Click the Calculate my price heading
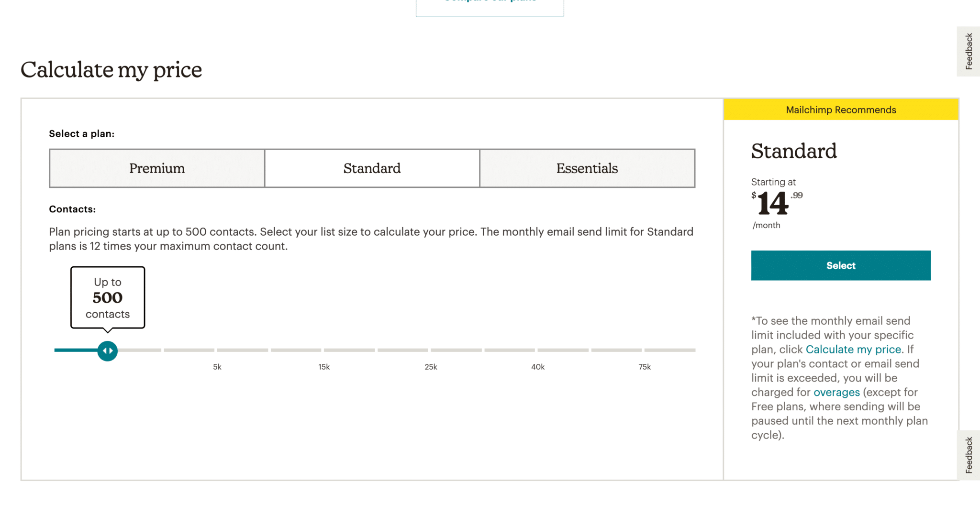The image size is (980, 515). (x=111, y=70)
